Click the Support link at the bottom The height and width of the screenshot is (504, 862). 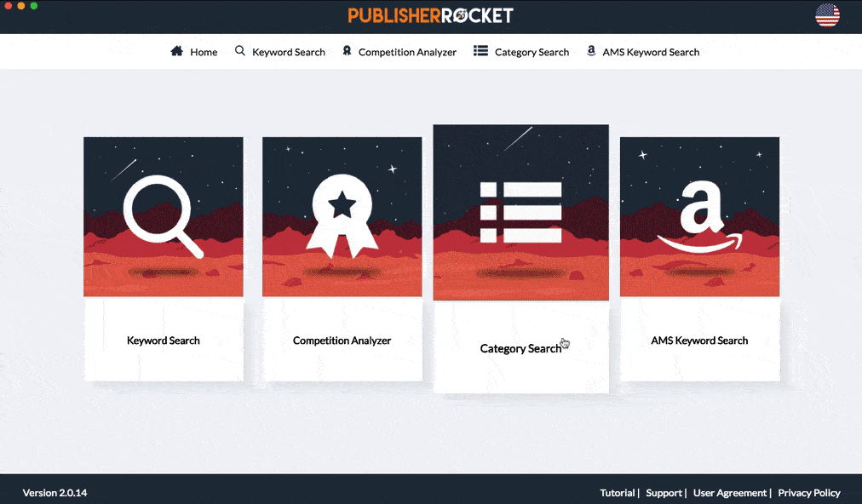(663, 492)
